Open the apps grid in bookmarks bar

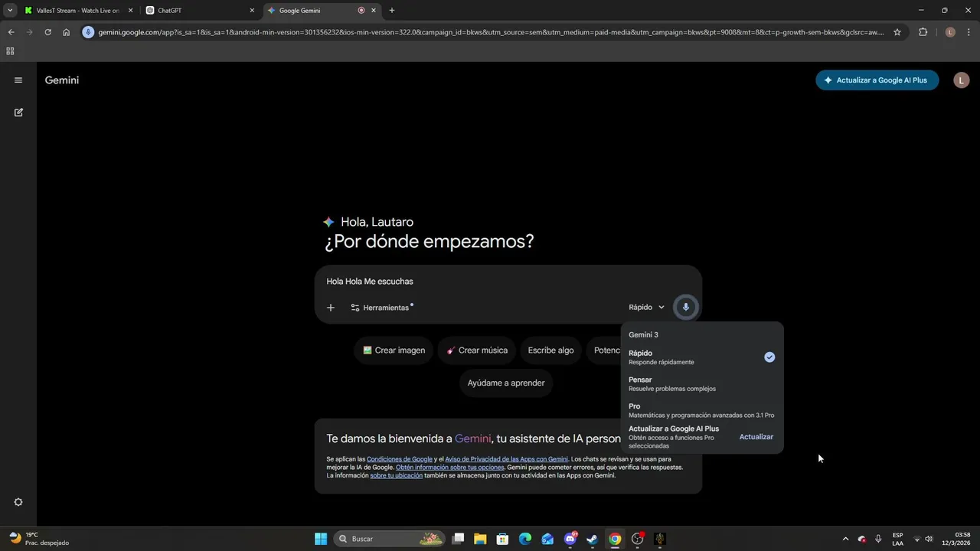pyautogui.click(x=10, y=51)
